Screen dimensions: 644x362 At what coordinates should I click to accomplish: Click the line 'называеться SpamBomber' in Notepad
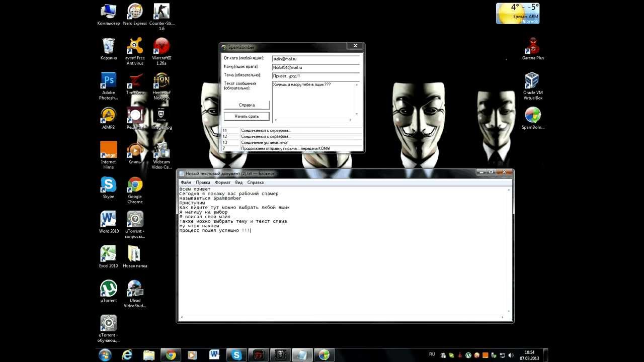(x=210, y=199)
